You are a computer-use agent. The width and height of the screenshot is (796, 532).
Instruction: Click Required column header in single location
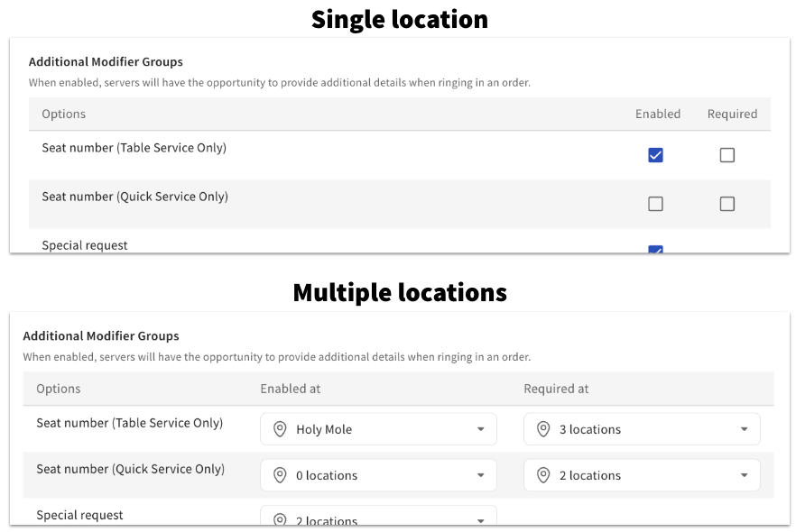[x=732, y=115]
